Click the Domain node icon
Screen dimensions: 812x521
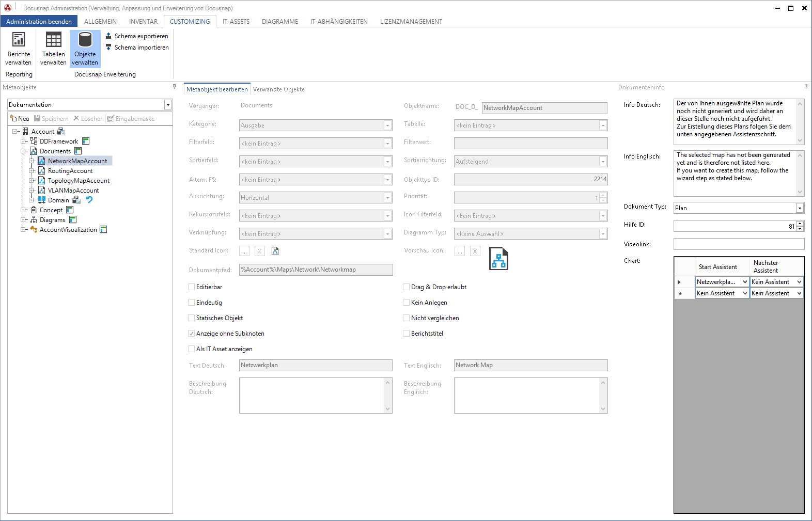click(x=42, y=200)
